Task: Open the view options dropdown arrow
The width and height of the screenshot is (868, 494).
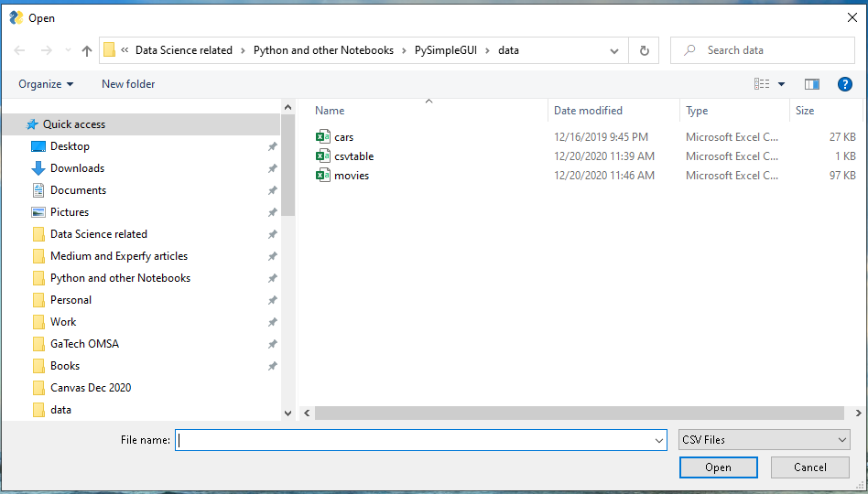Action: (781, 84)
